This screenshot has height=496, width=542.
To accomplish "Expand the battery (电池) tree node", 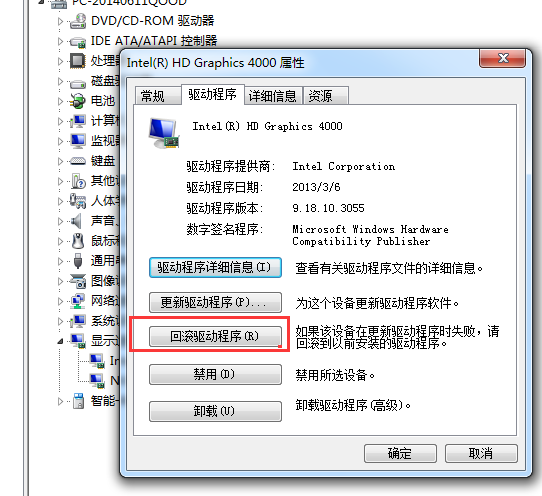I will (x=60, y=101).
